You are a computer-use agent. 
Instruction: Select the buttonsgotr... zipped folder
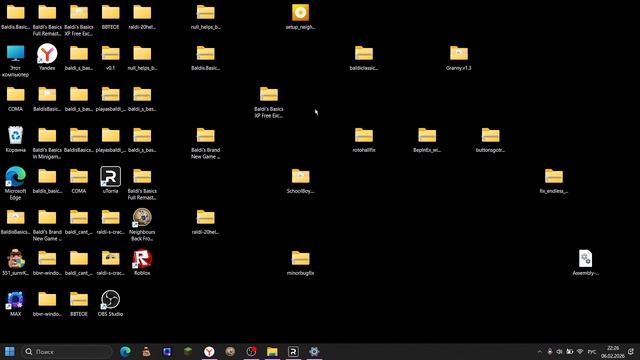click(490, 139)
